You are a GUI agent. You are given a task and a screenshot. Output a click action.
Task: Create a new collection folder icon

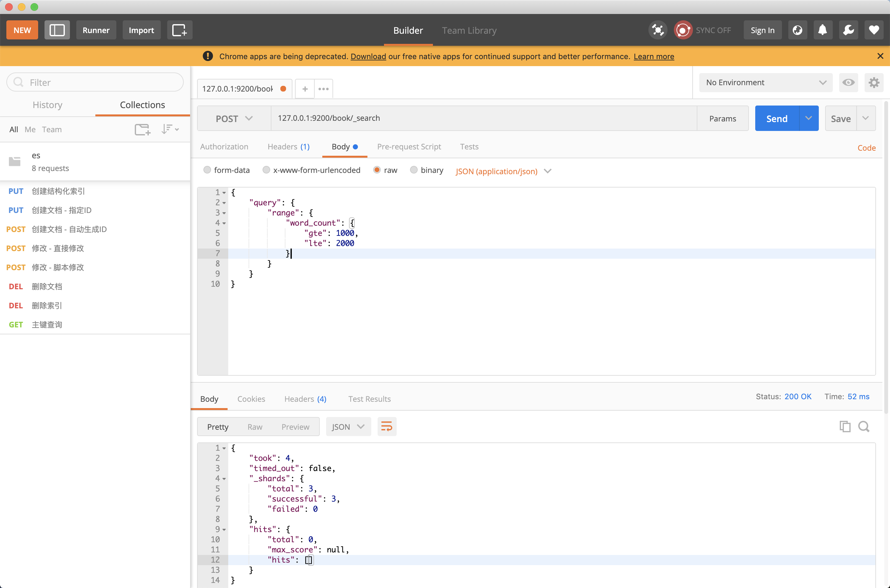pos(142,129)
